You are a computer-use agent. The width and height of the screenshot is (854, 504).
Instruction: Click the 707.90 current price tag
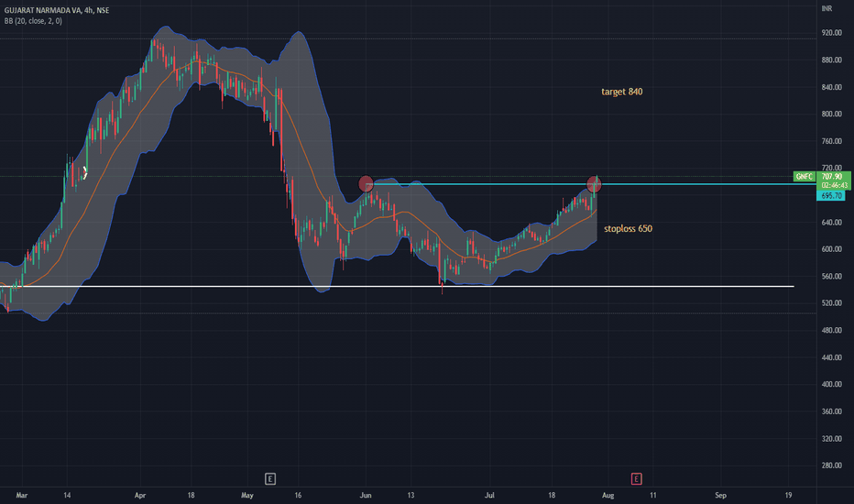(833, 177)
